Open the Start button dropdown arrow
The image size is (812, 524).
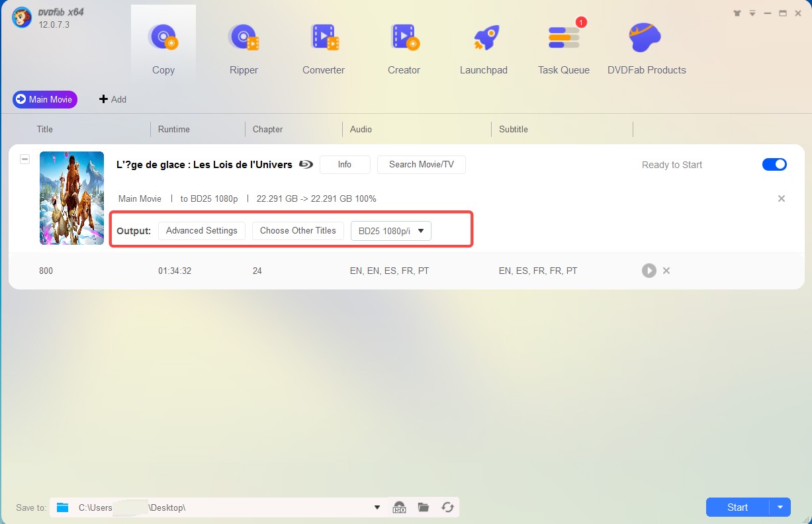[x=780, y=507]
